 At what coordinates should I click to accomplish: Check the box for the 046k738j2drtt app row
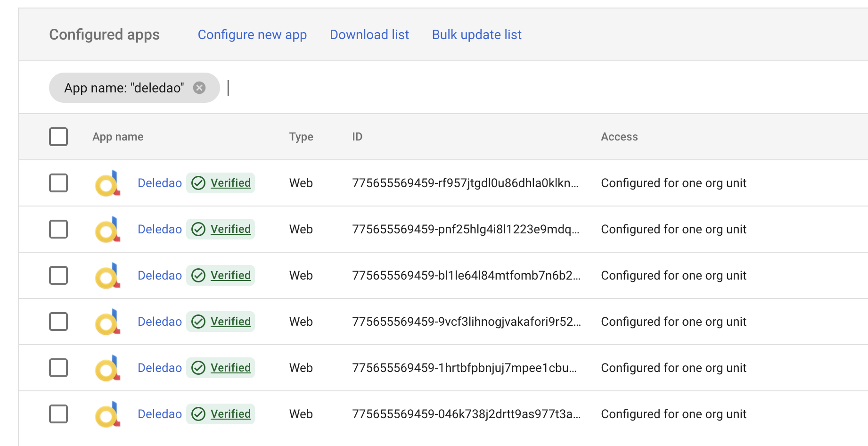[x=58, y=414]
